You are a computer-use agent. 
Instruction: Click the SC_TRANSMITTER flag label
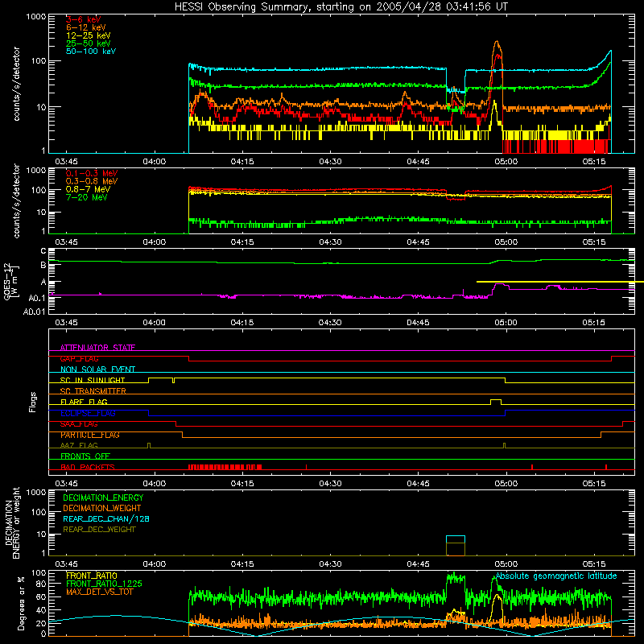[x=93, y=391]
